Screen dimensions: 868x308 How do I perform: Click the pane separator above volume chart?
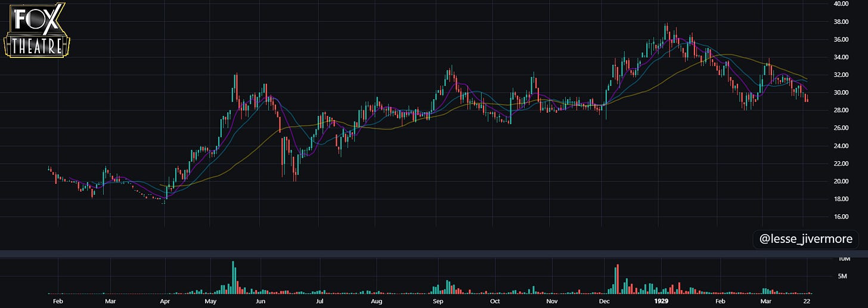434,254
